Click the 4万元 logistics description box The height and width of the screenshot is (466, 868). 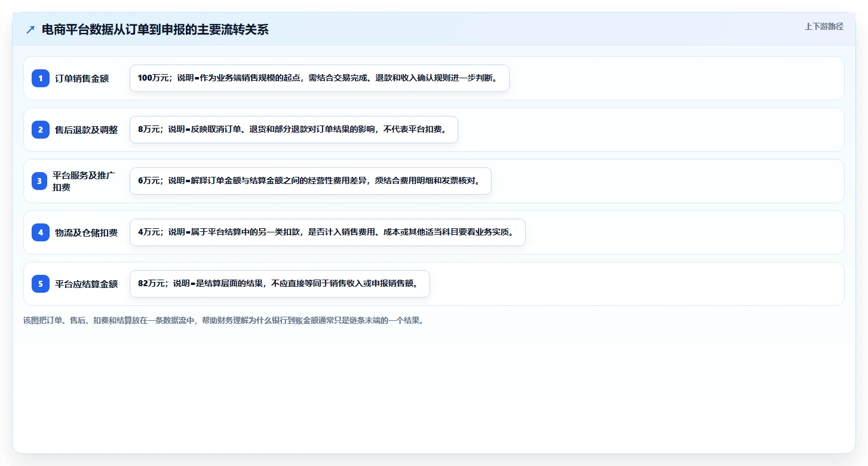[x=327, y=232]
